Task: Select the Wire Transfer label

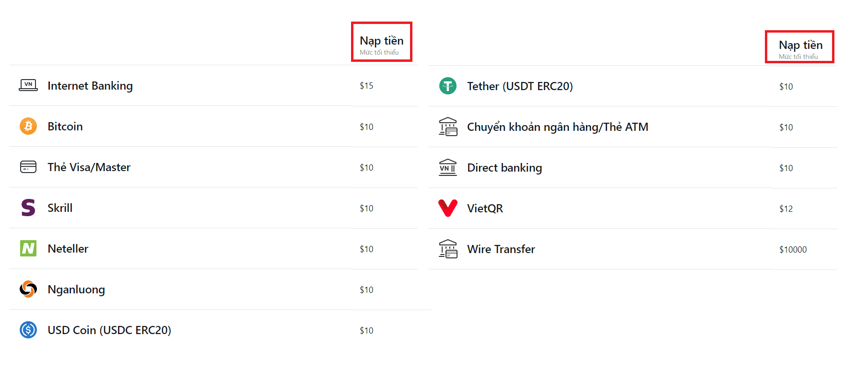Action: 501,249
